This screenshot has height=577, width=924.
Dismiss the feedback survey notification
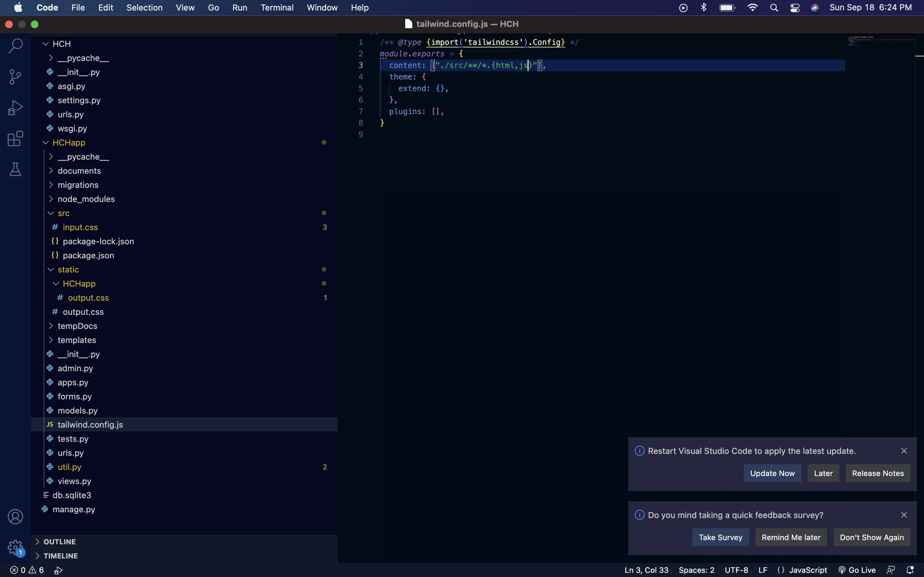pyautogui.click(x=904, y=515)
